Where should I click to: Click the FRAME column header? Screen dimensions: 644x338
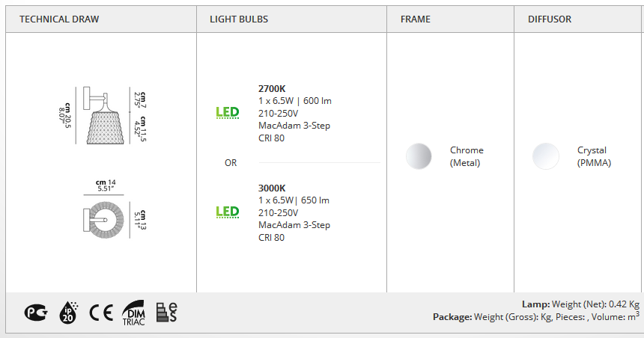(x=416, y=19)
